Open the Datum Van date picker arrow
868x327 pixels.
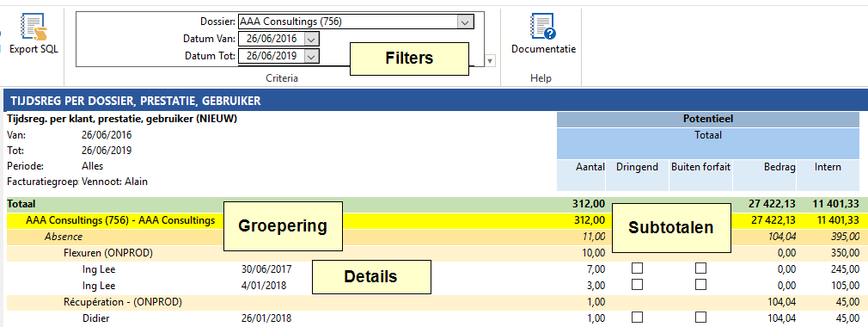312,39
